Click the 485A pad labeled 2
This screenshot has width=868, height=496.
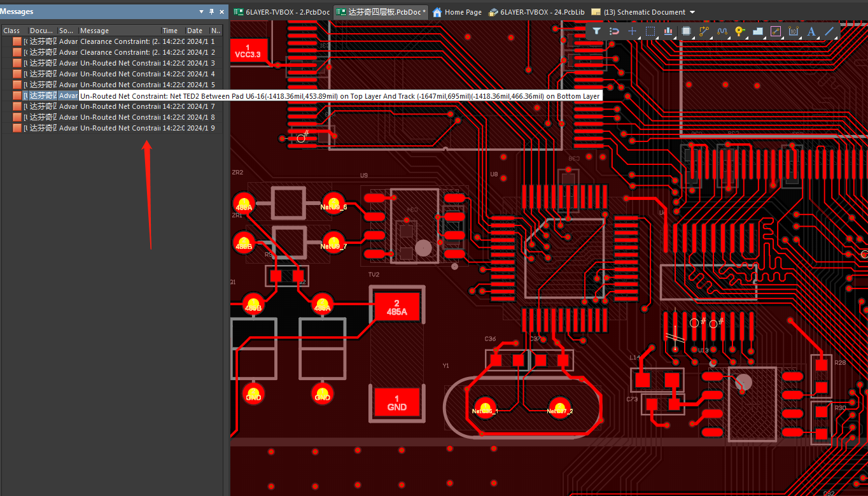coord(396,308)
